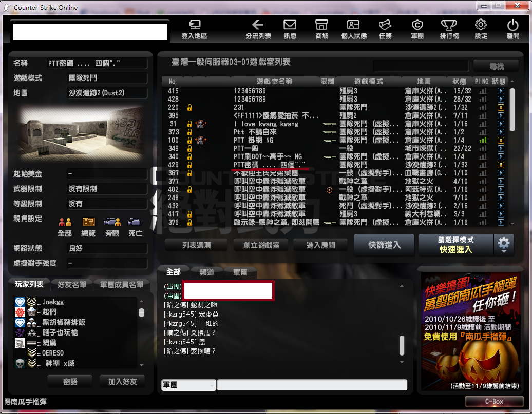
Task: Click the 創立遊戲室 create room button
Action: pyautogui.click(x=261, y=245)
